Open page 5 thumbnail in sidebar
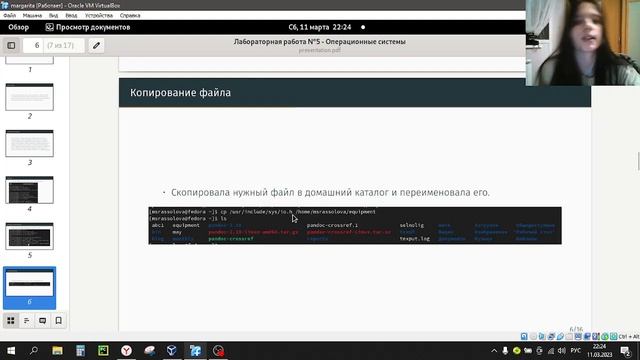The width and height of the screenshot is (640, 360). pyautogui.click(x=29, y=236)
